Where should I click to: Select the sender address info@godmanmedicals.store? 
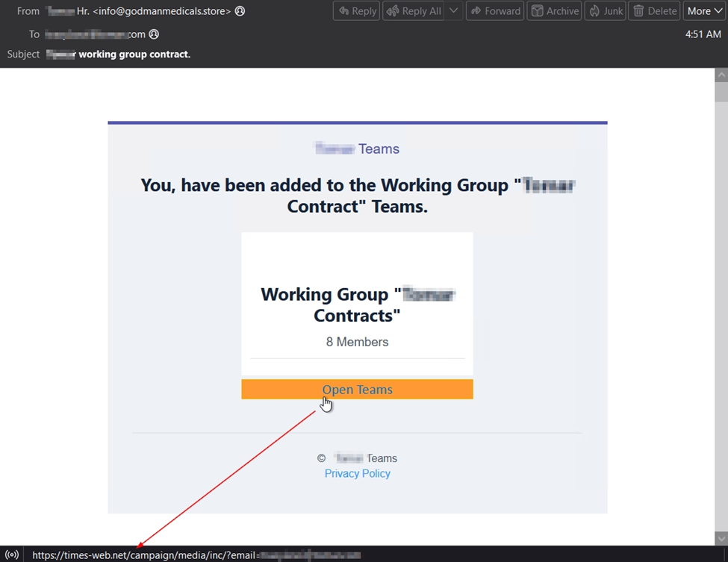[161, 11]
